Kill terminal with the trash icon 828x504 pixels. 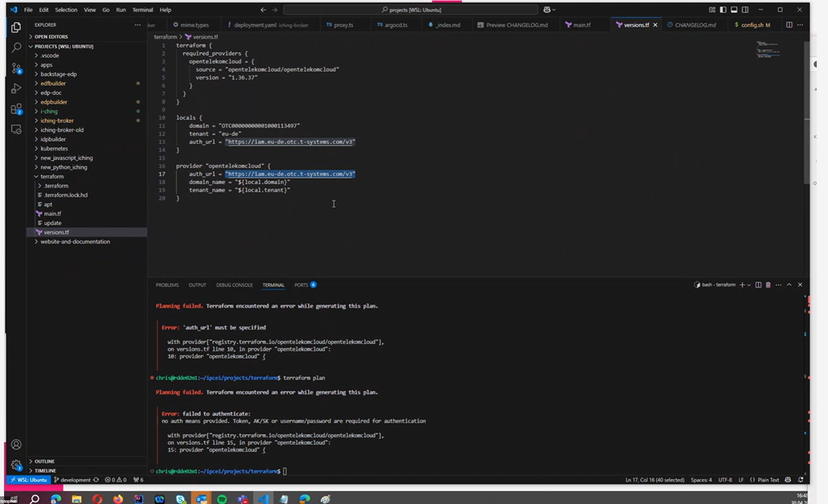[x=768, y=284]
